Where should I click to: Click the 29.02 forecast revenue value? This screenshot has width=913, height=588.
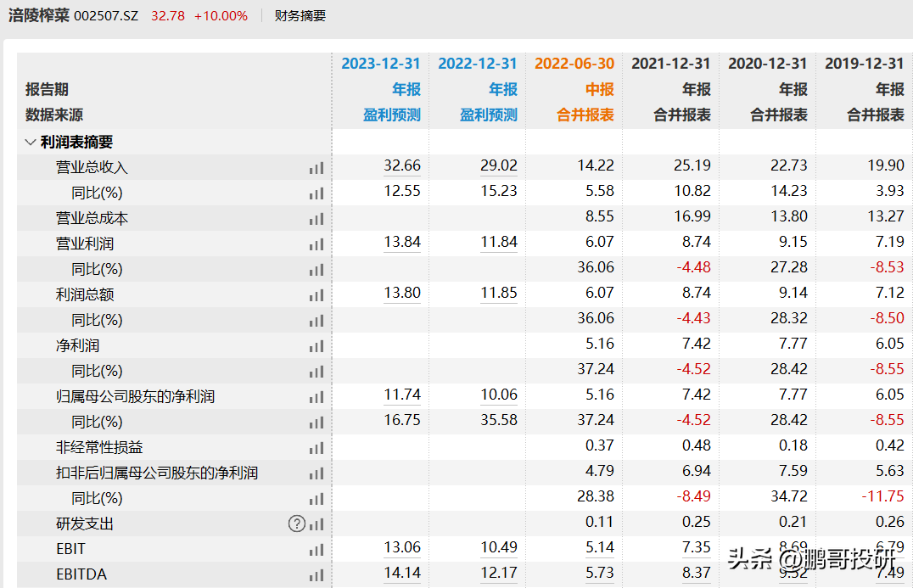pos(498,166)
